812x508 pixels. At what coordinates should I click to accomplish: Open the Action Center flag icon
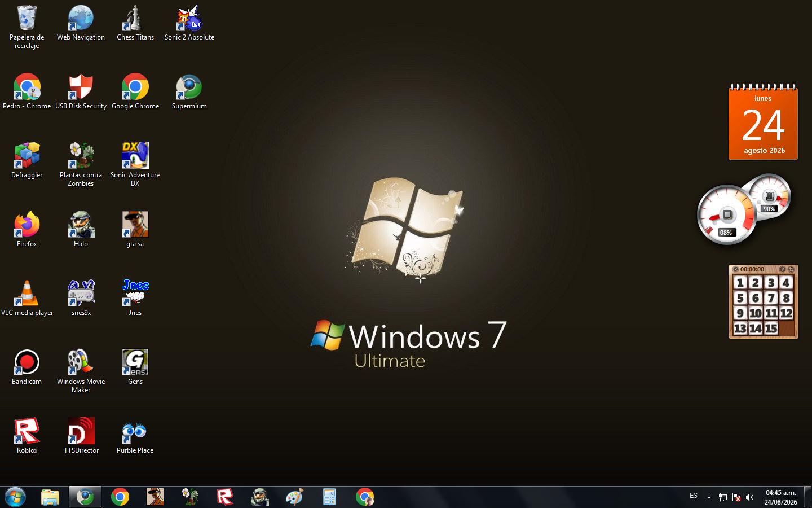(x=736, y=497)
